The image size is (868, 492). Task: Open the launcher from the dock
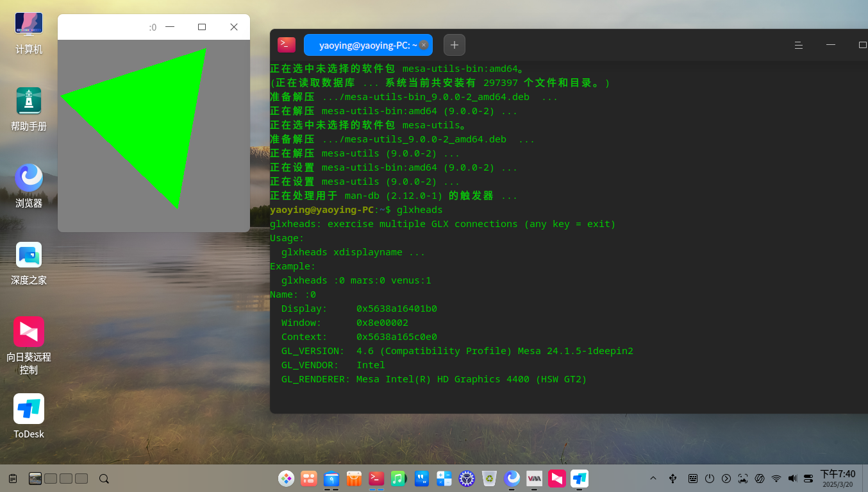287,479
